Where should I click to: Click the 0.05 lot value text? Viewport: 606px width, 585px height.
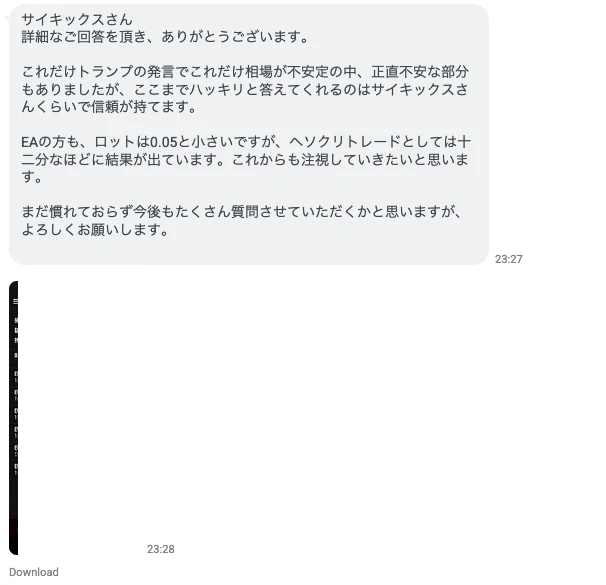point(163,142)
